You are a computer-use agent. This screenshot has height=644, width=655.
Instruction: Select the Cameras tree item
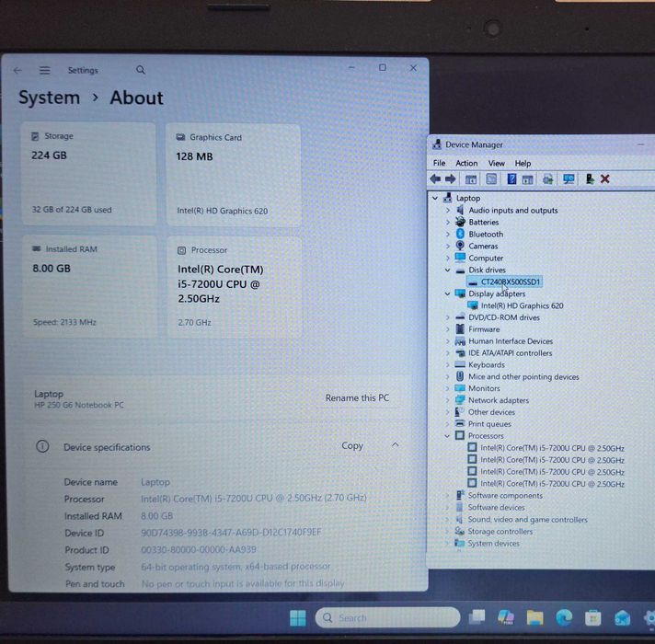point(483,246)
